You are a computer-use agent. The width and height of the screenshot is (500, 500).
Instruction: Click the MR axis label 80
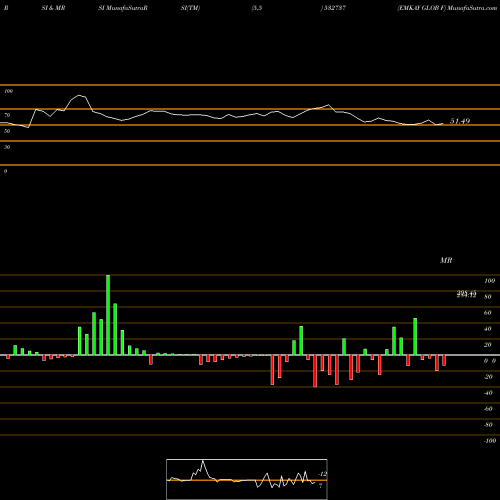click(x=488, y=297)
